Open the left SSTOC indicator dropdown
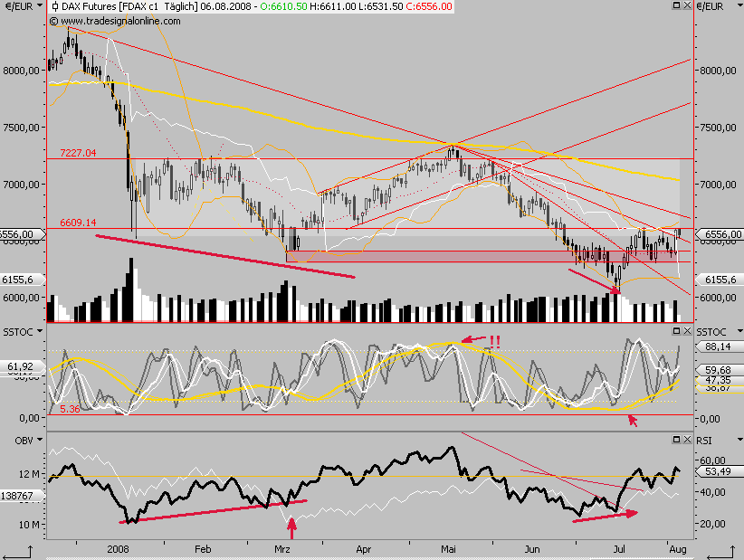The image size is (744, 560). [x=40, y=331]
